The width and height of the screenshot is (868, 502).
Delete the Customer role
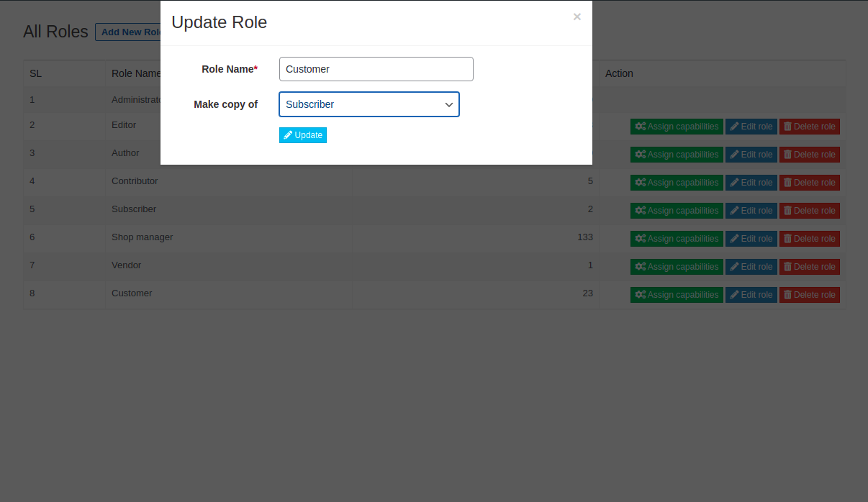810,295
